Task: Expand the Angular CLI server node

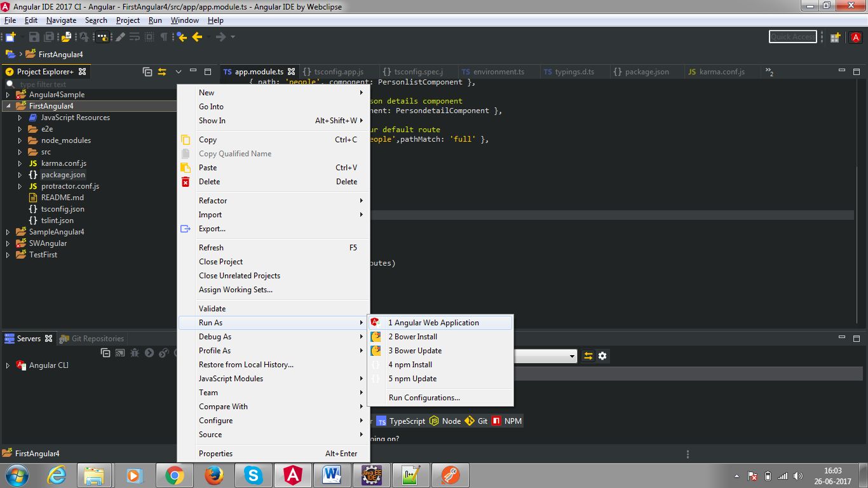Action: coord(8,365)
